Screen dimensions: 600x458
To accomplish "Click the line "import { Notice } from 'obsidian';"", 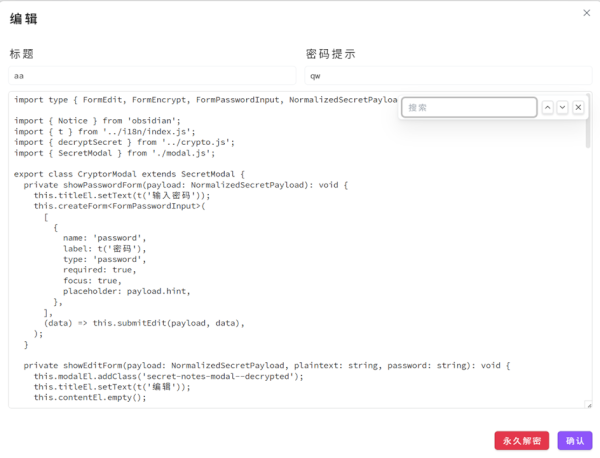I will click(97, 121).
